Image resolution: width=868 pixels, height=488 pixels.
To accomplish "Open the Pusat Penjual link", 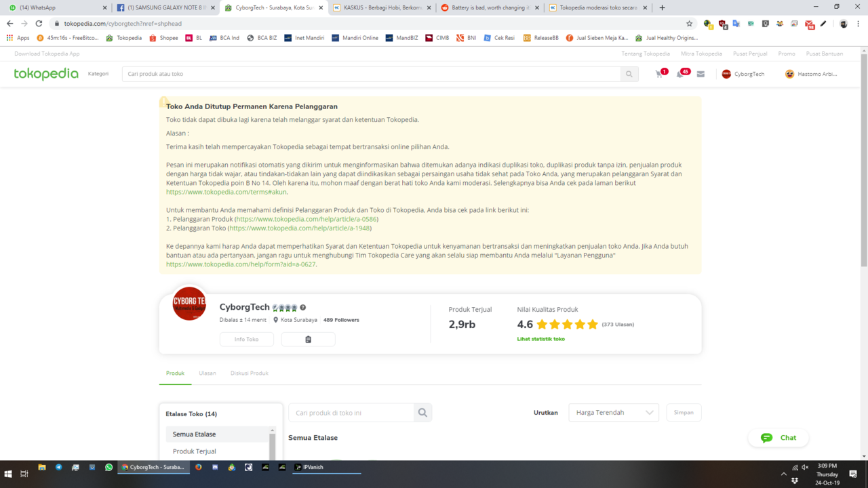I will point(750,54).
